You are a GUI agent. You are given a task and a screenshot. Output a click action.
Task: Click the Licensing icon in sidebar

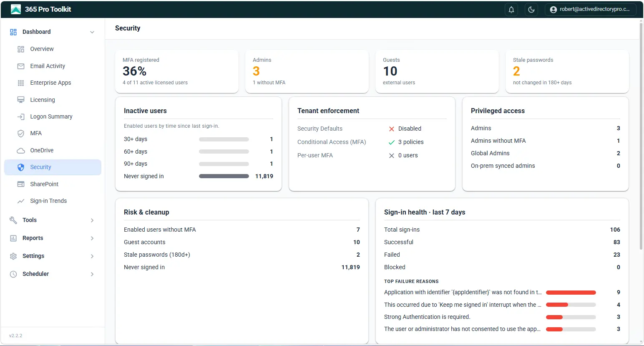pos(21,100)
